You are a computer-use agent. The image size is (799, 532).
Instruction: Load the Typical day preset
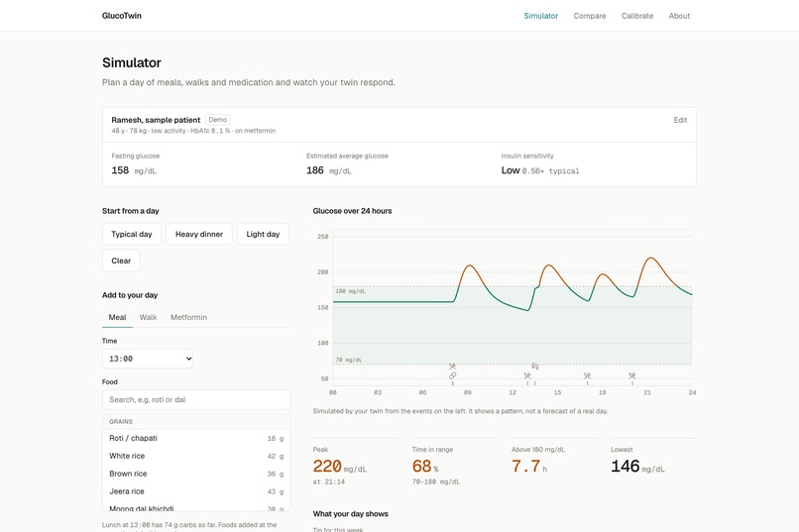tap(132, 234)
